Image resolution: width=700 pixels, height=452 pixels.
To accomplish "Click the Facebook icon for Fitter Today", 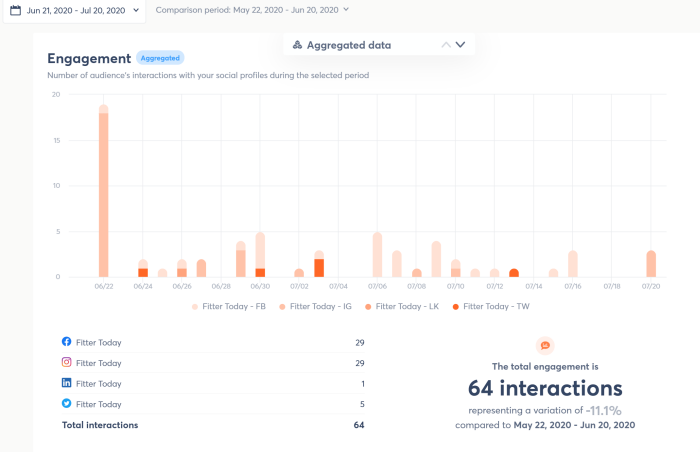I will click(67, 342).
